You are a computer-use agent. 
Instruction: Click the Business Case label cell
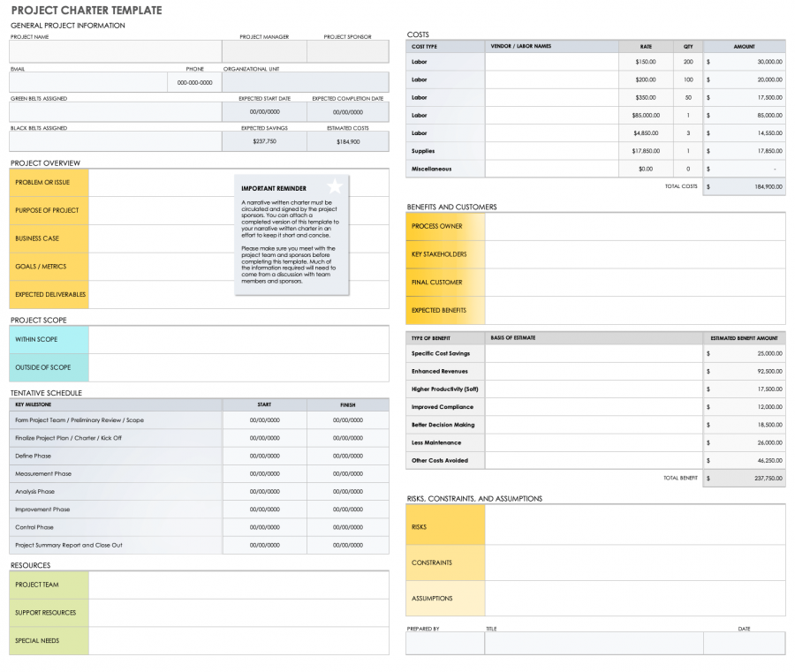[49, 238]
